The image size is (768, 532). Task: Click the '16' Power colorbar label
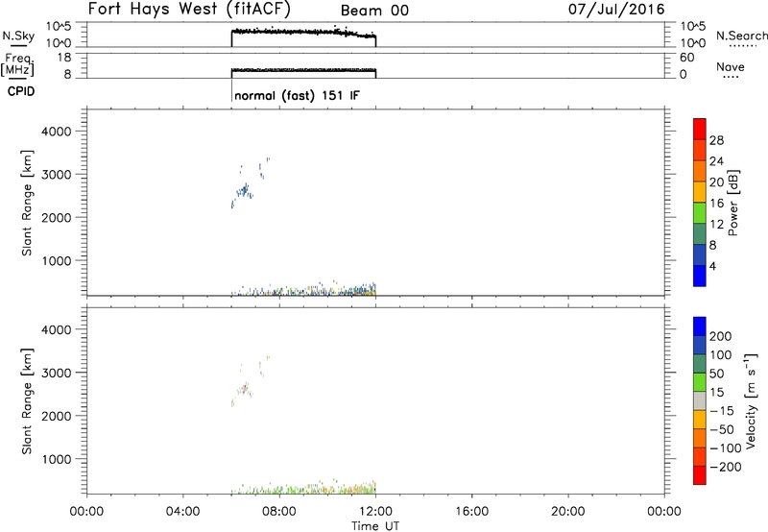point(716,203)
